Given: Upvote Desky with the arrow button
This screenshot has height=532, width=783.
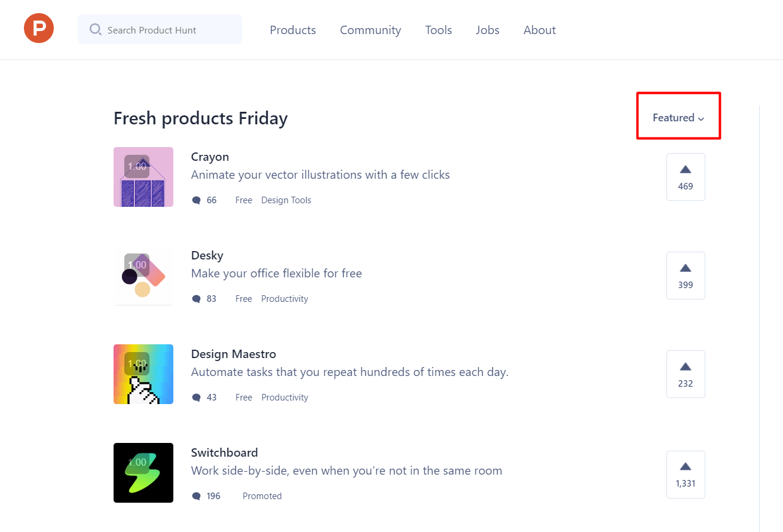Looking at the screenshot, I should click(x=686, y=276).
